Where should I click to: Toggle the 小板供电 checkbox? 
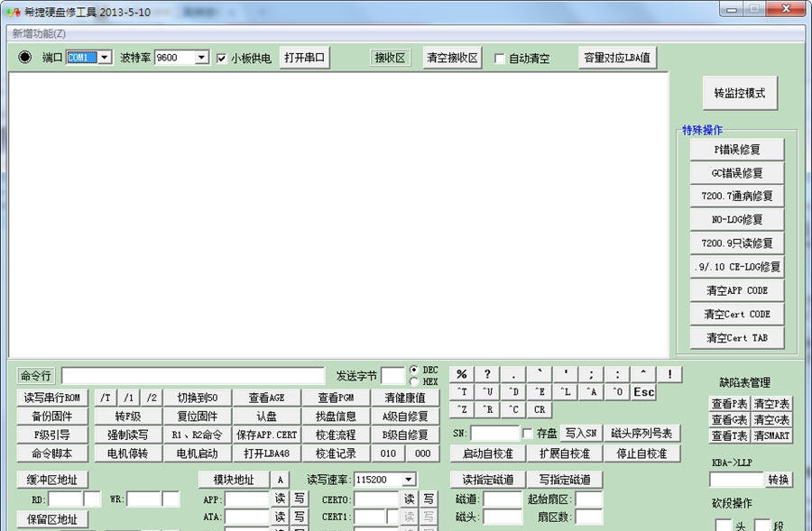pyautogui.click(x=222, y=59)
